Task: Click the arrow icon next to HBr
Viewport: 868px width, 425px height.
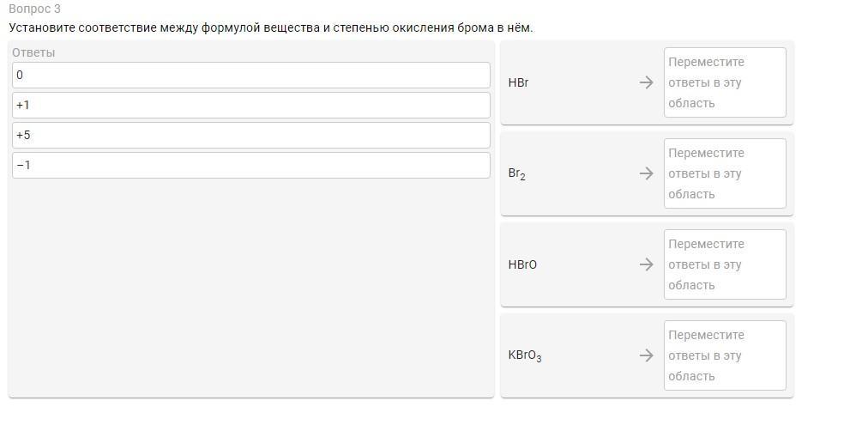Action: tap(646, 82)
